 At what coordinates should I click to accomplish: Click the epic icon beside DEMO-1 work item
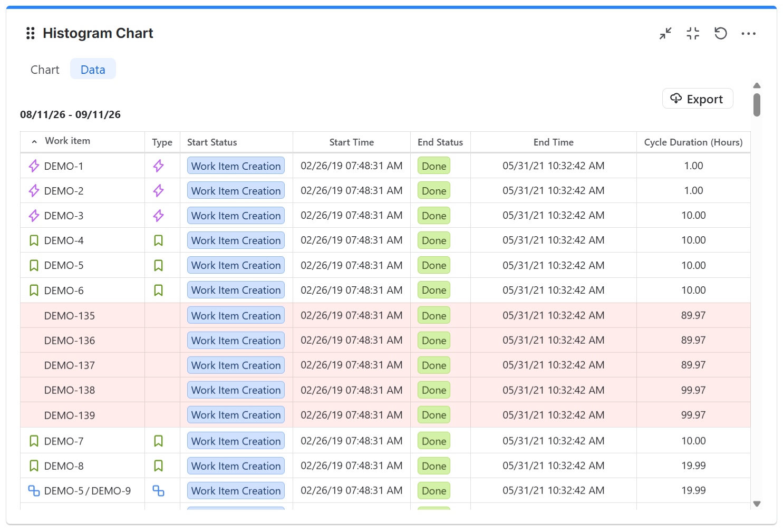(x=34, y=166)
